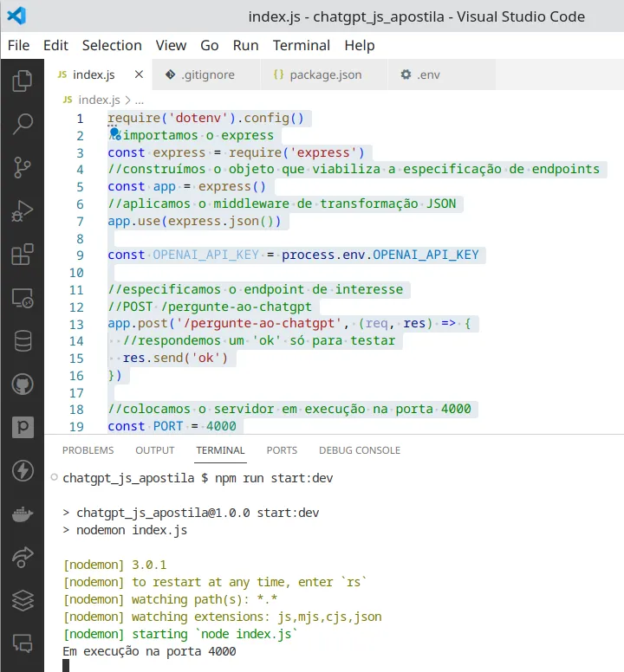Image resolution: width=624 pixels, height=672 pixels.
Task: Open the Selection menu
Action: pyautogui.click(x=112, y=45)
